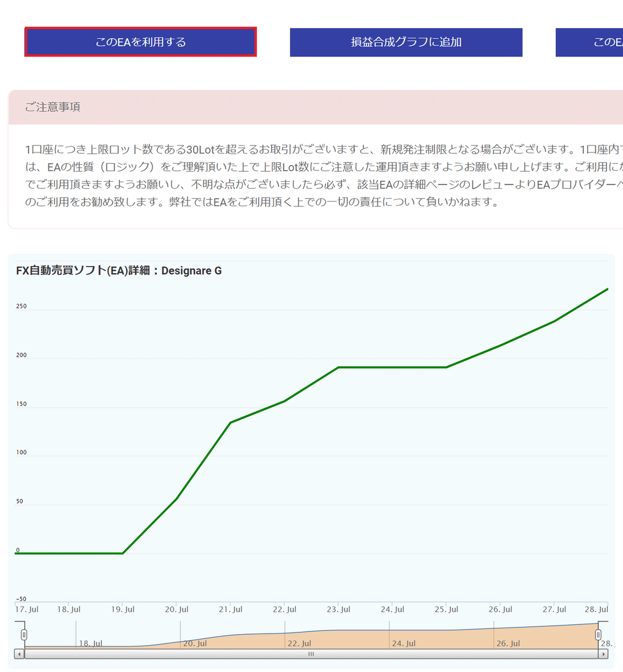623x672 pixels.
Task: Click the -50 y-axis label
Action: [x=21, y=599]
